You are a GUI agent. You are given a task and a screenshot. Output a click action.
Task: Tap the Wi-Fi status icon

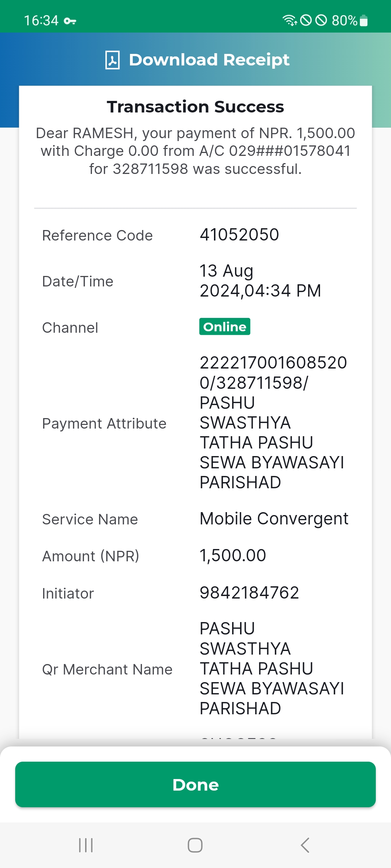(x=290, y=20)
